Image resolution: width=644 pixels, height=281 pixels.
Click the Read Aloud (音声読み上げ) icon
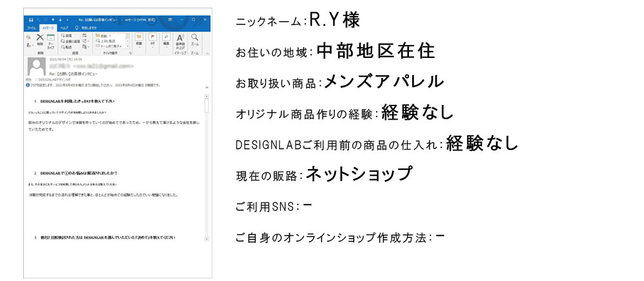[x=180, y=40]
